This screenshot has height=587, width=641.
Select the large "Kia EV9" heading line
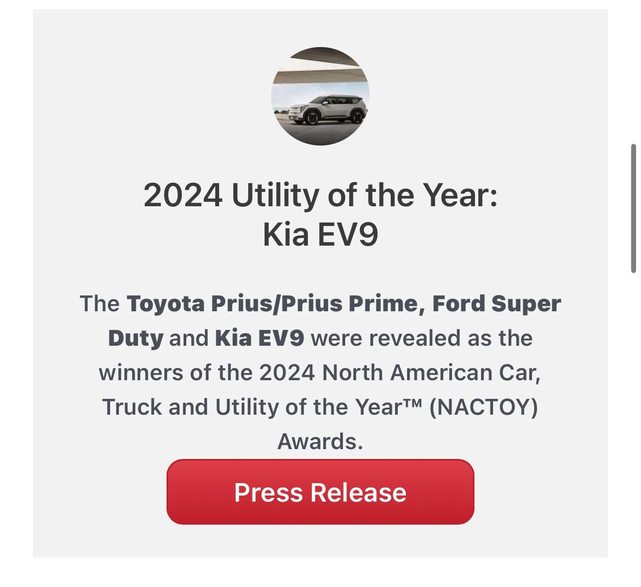click(x=320, y=236)
